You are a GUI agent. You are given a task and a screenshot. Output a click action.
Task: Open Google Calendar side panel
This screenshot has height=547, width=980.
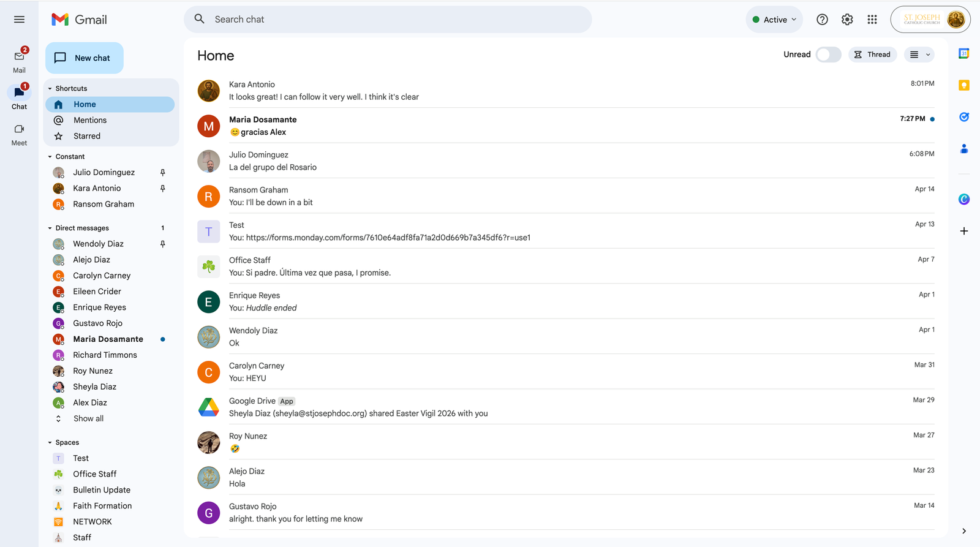[963, 54]
